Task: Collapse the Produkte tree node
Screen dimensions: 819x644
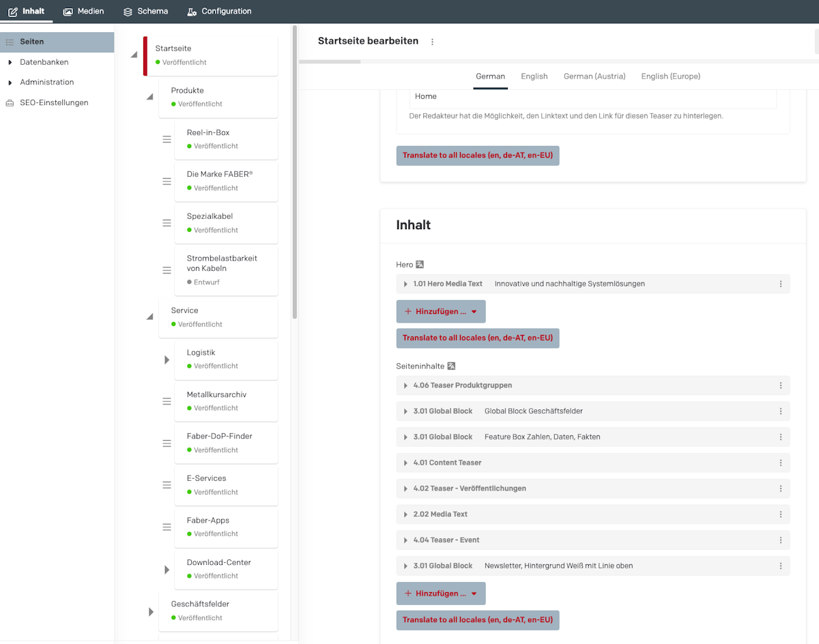Action: coord(149,97)
